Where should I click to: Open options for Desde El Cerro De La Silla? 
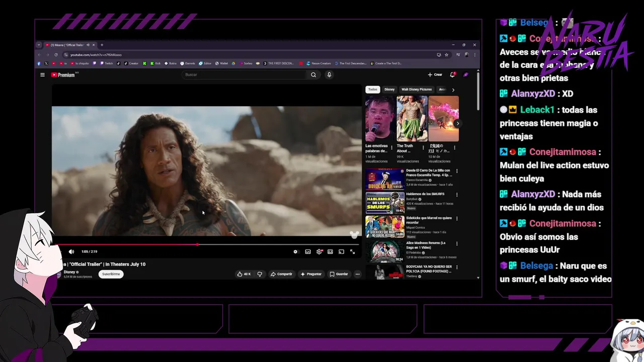coord(457,171)
